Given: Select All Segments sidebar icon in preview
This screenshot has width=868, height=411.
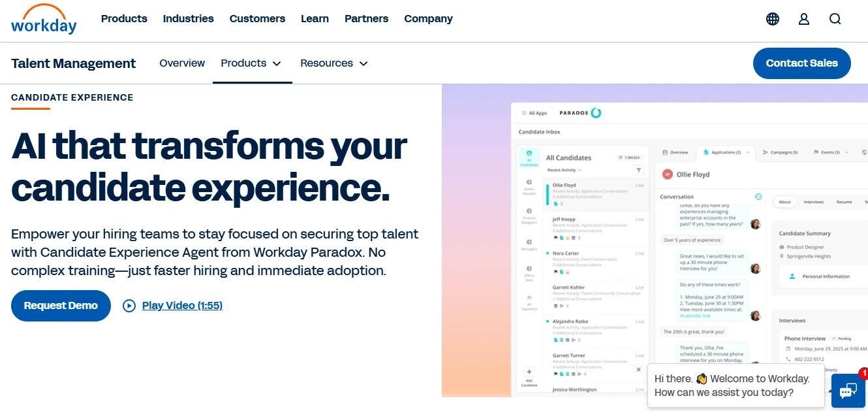Looking at the screenshot, I should point(529,301).
